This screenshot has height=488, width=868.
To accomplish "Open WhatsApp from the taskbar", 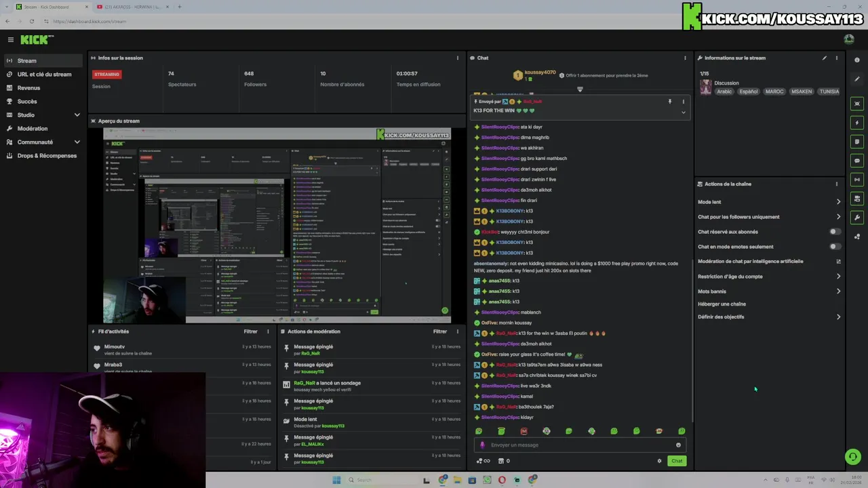I will [487, 480].
